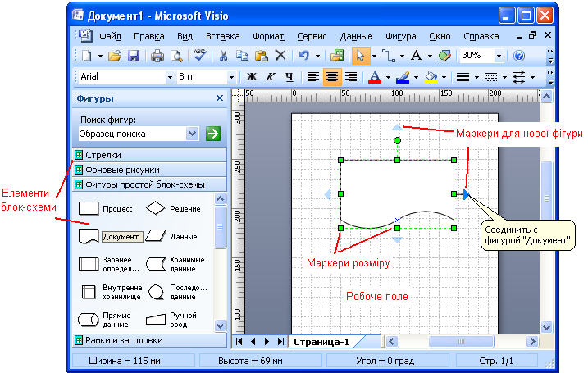588x373 pixels.
Task: Open the Правка menu
Action: click(149, 36)
